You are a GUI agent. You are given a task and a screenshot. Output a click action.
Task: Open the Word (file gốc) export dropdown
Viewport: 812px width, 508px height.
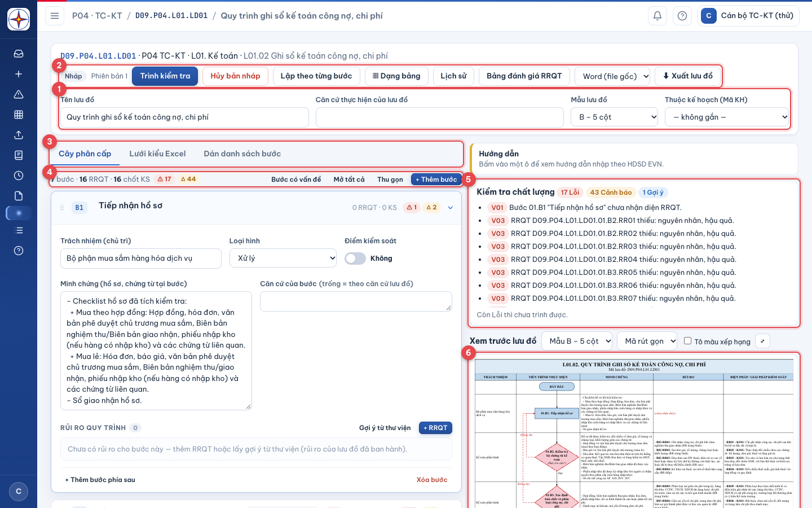click(613, 76)
